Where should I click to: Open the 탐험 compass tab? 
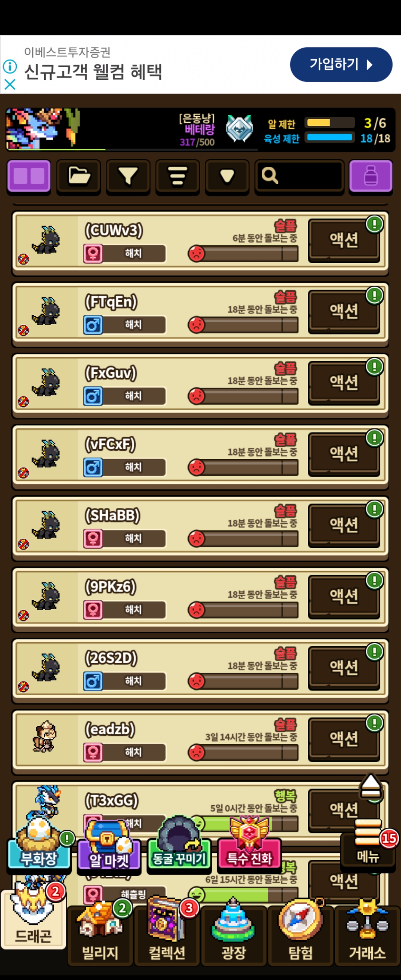(x=300, y=934)
